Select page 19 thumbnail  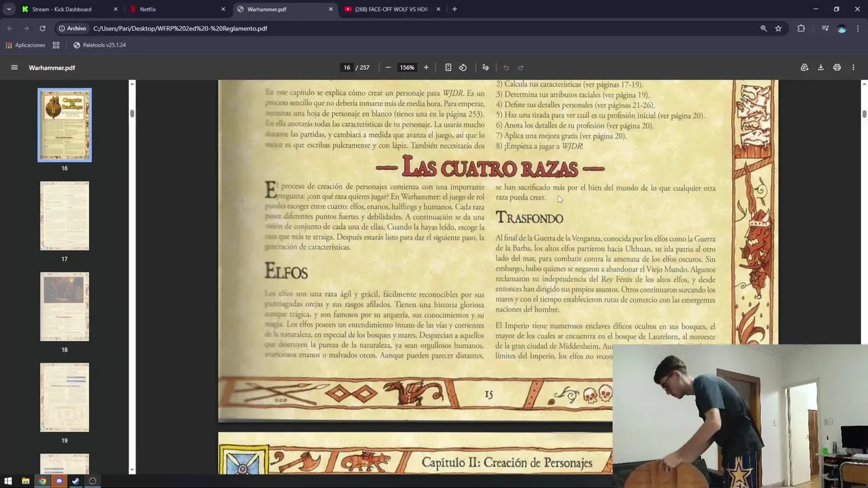click(x=64, y=398)
